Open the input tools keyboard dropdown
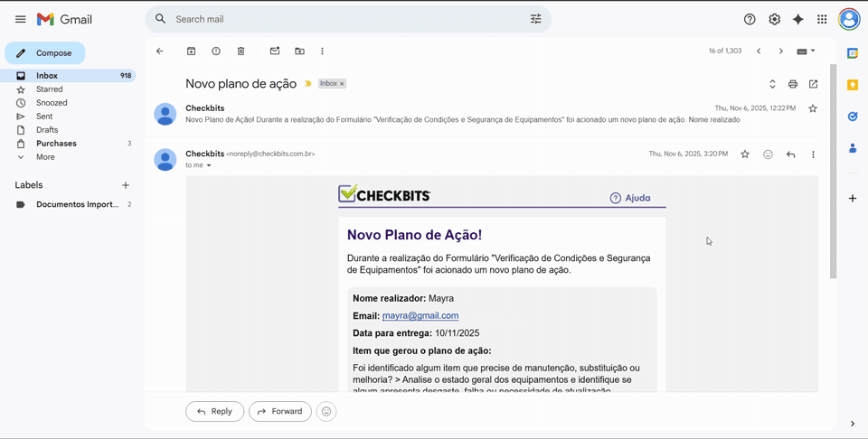 pos(806,51)
